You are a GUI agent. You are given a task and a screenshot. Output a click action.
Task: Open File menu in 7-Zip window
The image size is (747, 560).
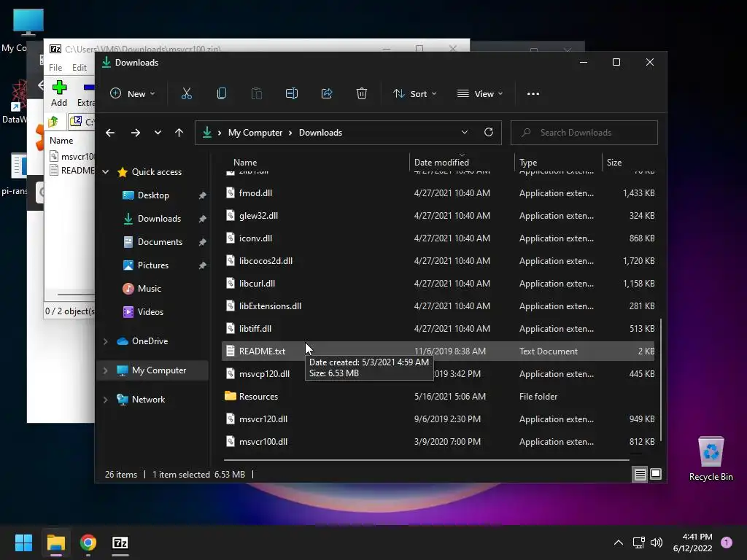55,68
